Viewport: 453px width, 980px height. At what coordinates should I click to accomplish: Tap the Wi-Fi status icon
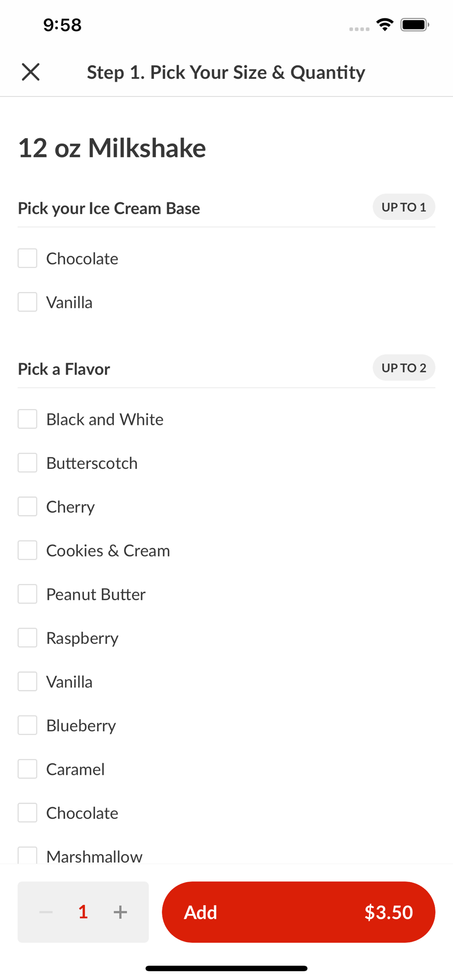point(385,24)
